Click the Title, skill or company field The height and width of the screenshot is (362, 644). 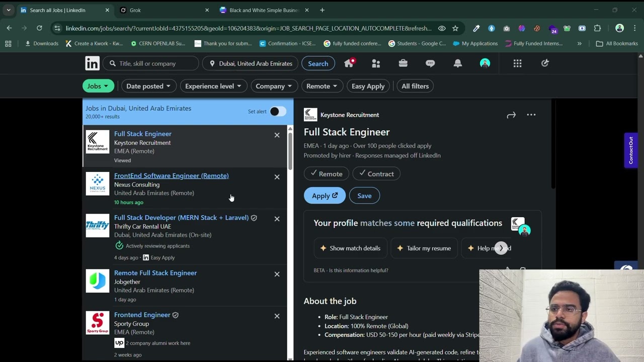pyautogui.click(x=151, y=63)
